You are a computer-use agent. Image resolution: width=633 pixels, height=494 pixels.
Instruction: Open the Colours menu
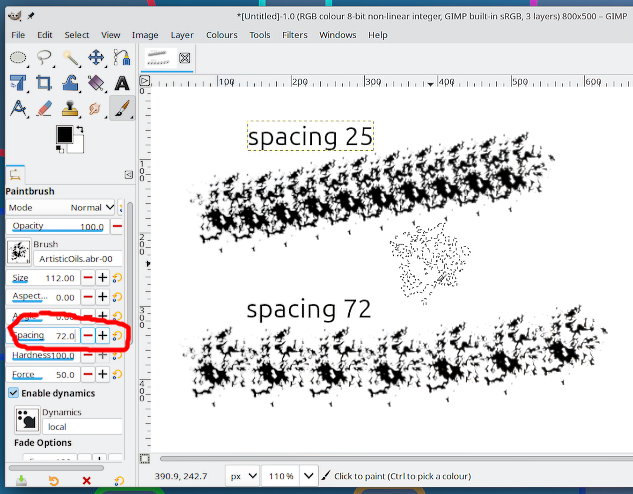click(x=221, y=35)
